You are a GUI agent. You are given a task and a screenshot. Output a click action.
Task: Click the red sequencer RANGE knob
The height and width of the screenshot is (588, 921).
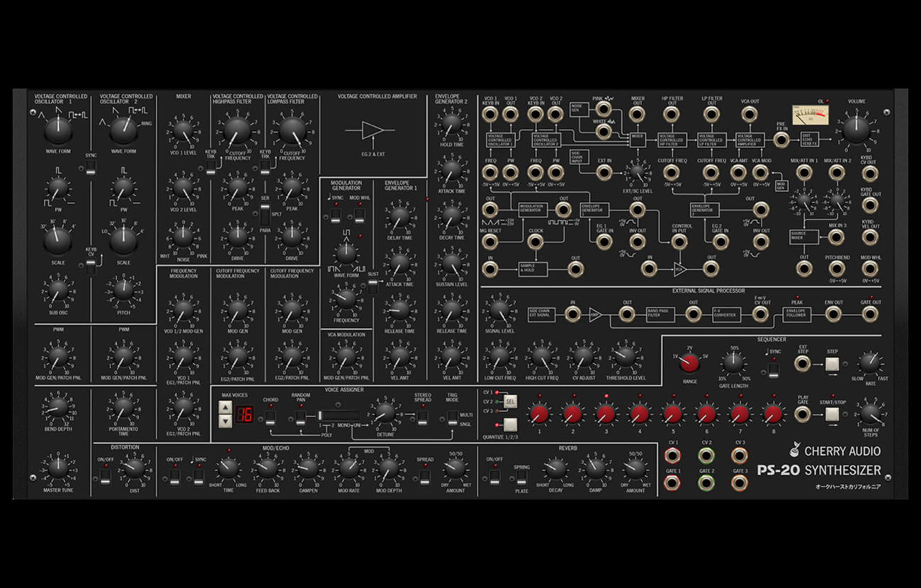tap(689, 363)
